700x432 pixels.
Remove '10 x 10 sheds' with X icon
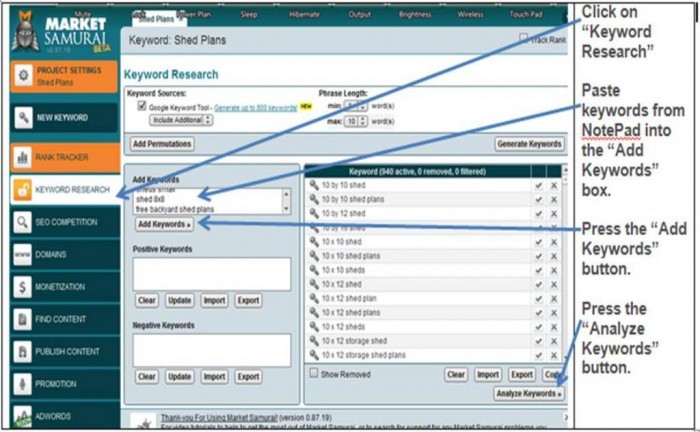click(x=554, y=270)
